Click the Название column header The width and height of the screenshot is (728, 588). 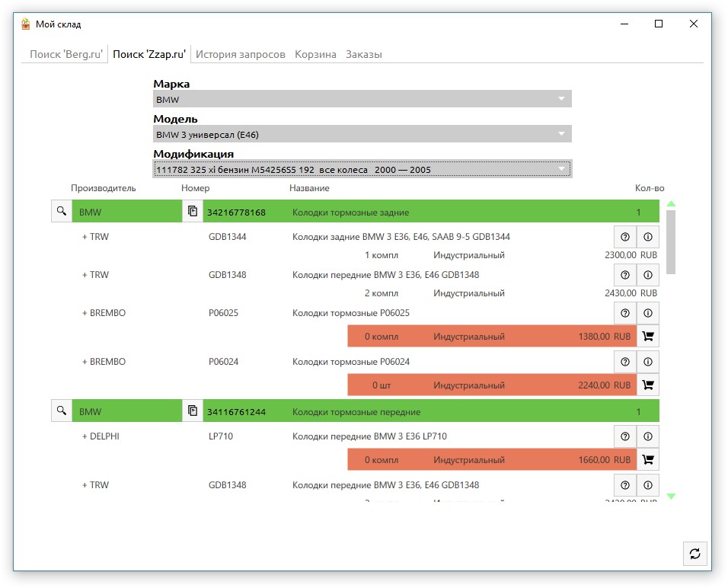[309, 188]
